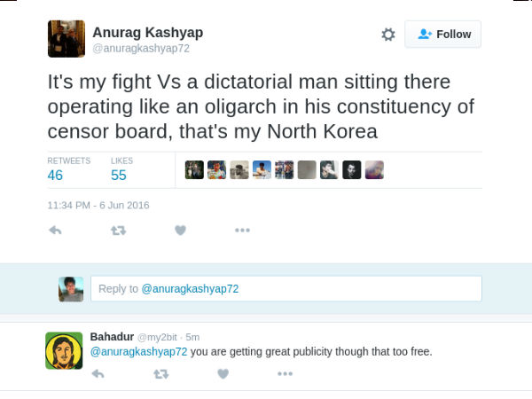Reply to the main tweet
532x399 pixels.
coord(55,231)
